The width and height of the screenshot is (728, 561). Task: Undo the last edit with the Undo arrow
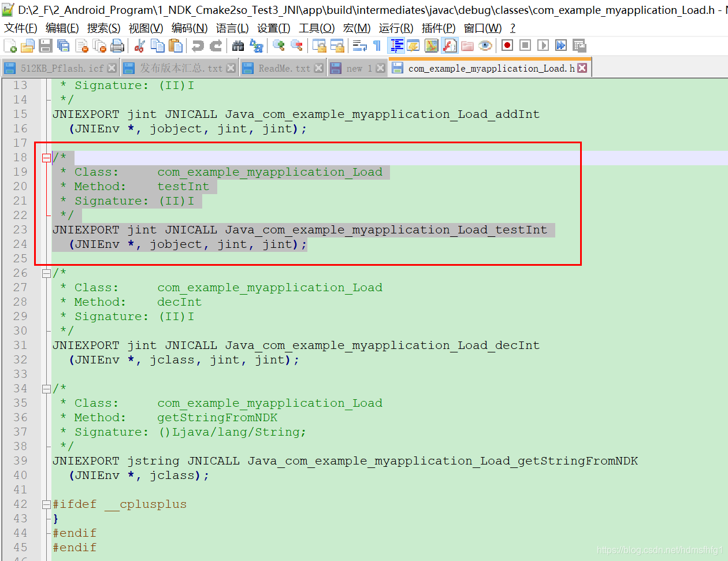point(198,46)
